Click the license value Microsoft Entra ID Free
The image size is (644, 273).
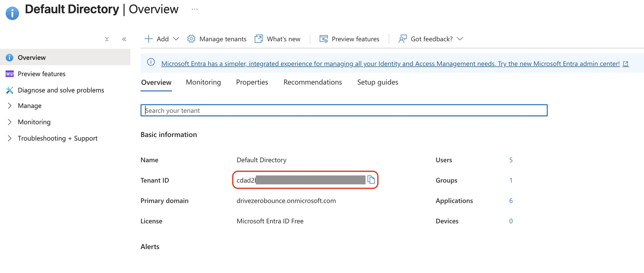[x=270, y=221]
